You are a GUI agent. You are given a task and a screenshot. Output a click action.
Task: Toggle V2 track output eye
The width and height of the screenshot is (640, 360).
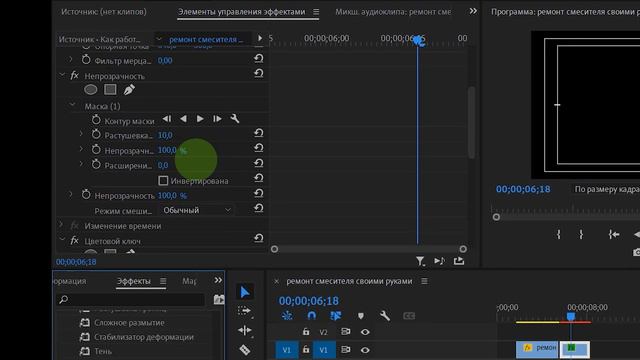[x=365, y=332]
